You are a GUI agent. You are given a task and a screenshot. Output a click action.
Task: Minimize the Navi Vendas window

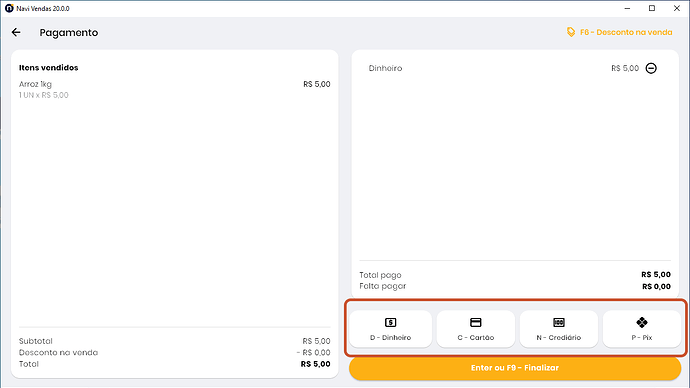click(x=628, y=8)
